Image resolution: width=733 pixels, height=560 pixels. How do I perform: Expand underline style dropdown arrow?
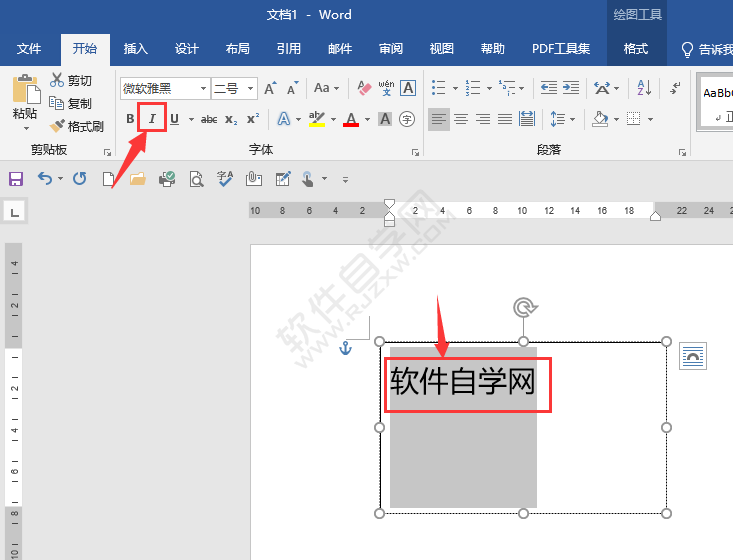click(191, 120)
